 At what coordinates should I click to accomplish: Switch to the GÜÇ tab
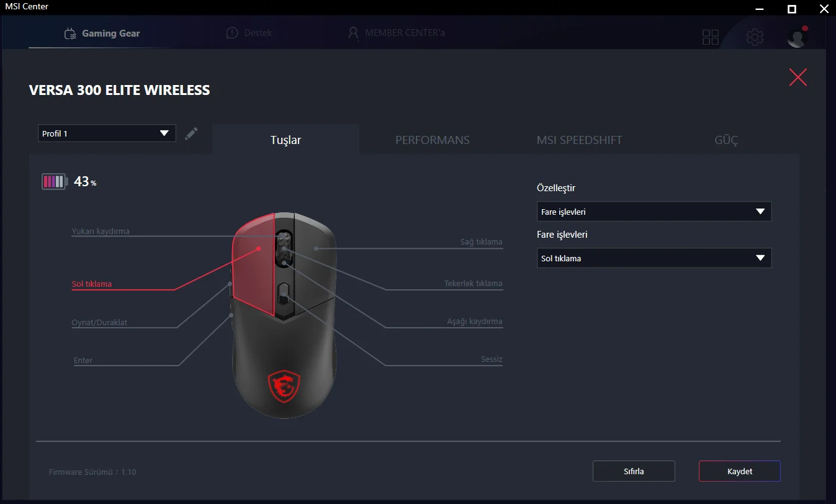[726, 140]
